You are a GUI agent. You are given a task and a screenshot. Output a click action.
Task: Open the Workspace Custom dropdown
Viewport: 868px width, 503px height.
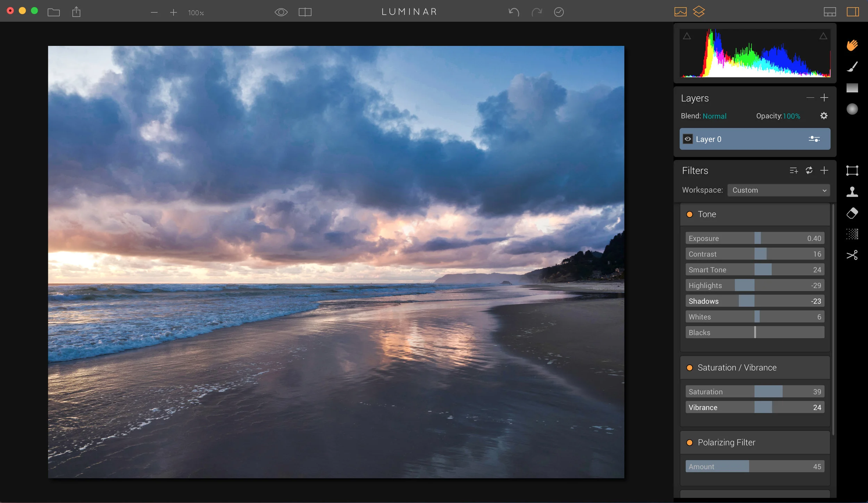pyautogui.click(x=778, y=190)
